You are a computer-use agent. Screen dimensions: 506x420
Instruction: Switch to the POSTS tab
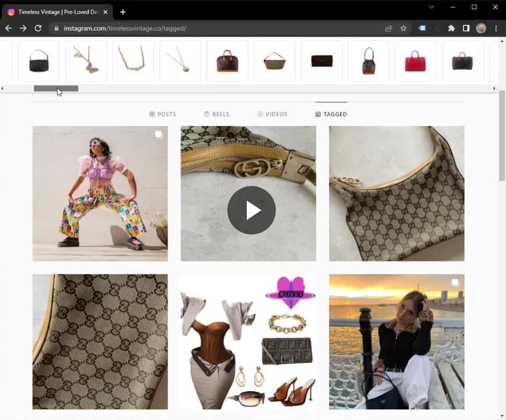pos(163,114)
